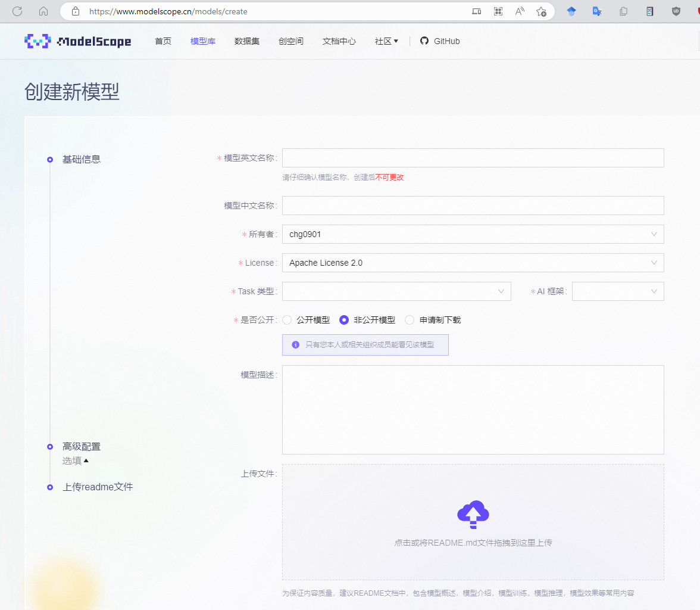Open the 所有者 owner dropdown
Viewport: 700px width, 610px height.
pos(473,234)
